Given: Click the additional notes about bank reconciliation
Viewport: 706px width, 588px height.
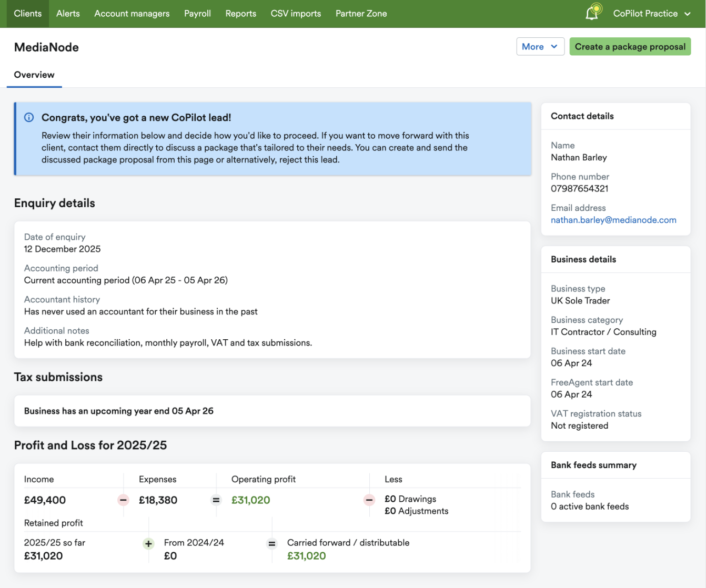Looking at the screenshot, I should [168, 342].
